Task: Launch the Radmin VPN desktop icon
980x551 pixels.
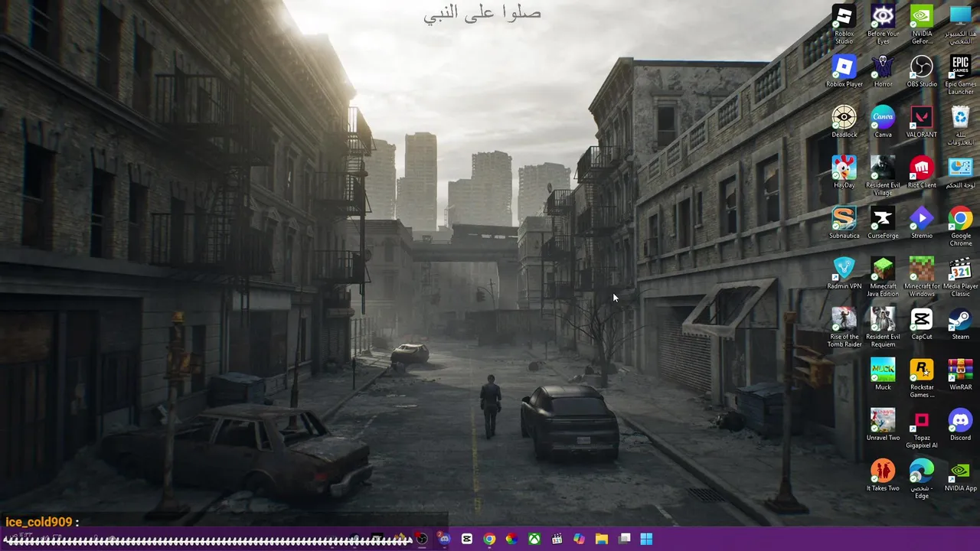Action: pyautogui.click(x=844, y=273)
